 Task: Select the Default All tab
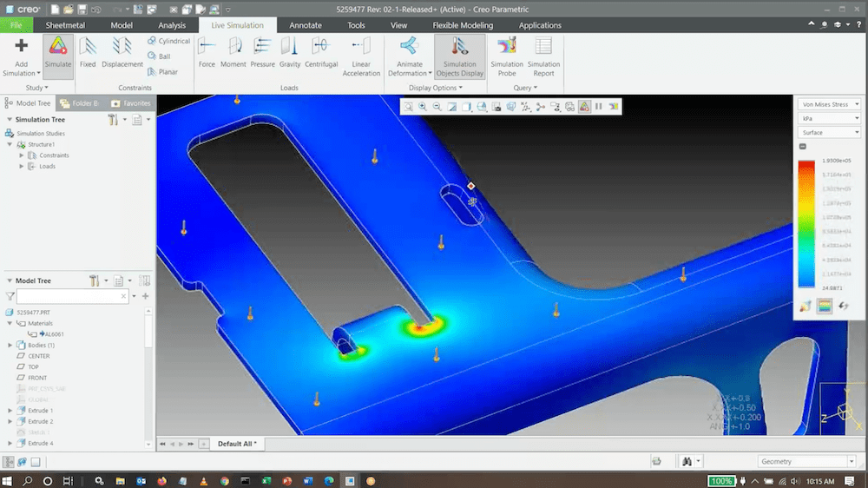237,444
